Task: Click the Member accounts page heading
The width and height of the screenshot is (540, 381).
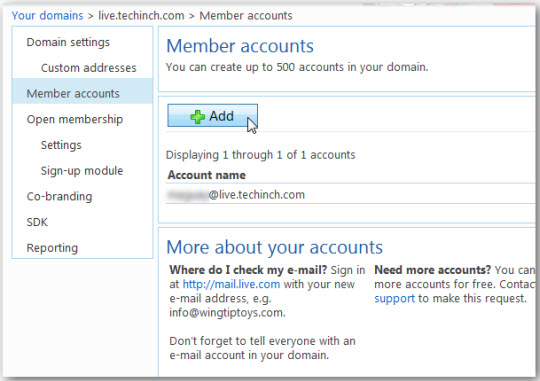Action: point(240,46)
